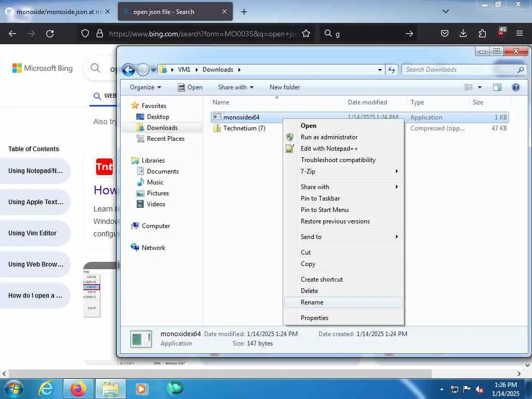Screen dimensions: 532x399
Task: Open Windows Start menu orb
Action: 14,389
